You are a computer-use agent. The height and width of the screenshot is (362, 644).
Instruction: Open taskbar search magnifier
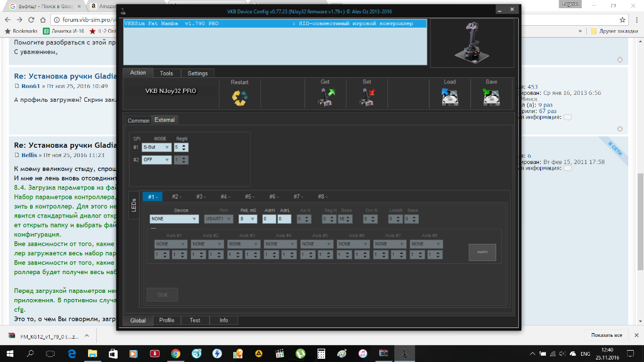pos(30,353)
